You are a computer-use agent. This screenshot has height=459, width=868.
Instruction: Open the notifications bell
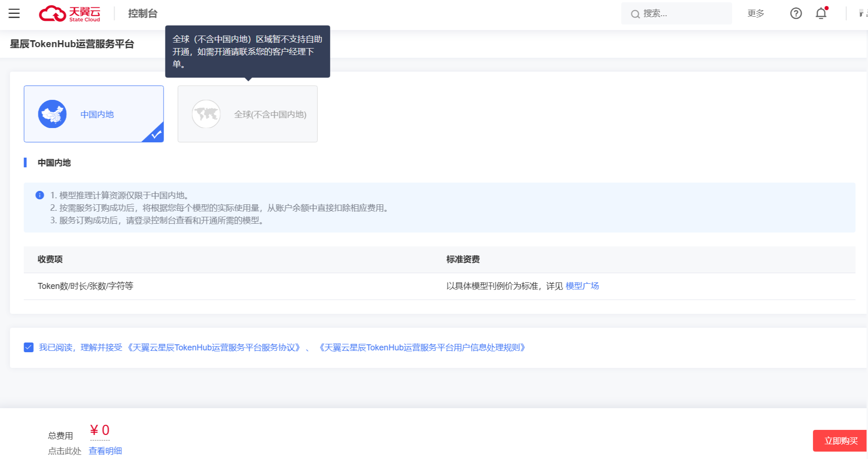click(x=821, y=13)
